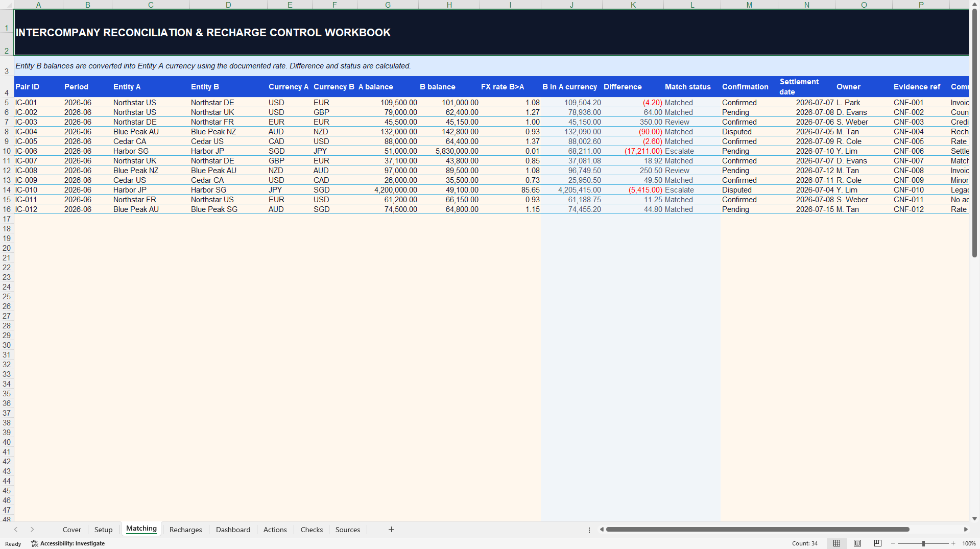
Task: Select cell IC-006
Action: coord(38,151)
